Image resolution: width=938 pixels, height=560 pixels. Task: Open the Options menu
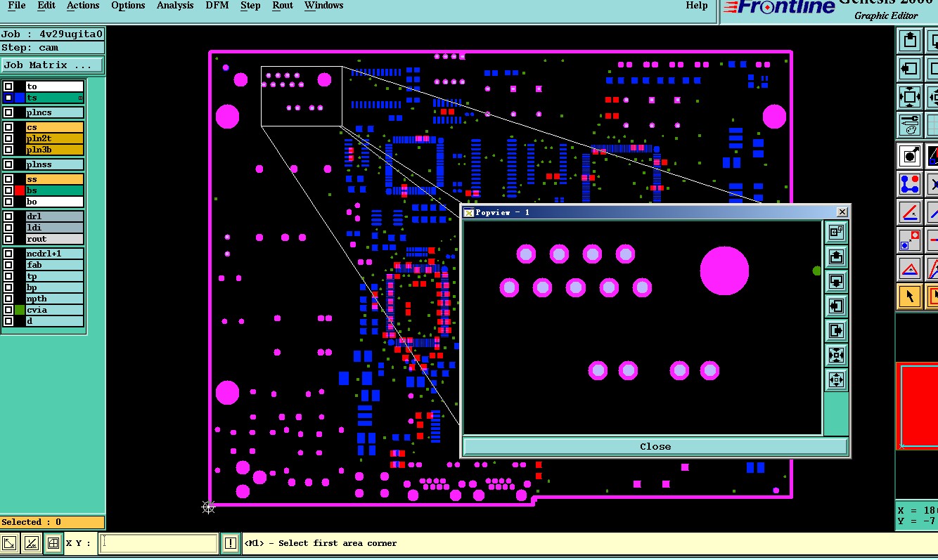[128, 6]
